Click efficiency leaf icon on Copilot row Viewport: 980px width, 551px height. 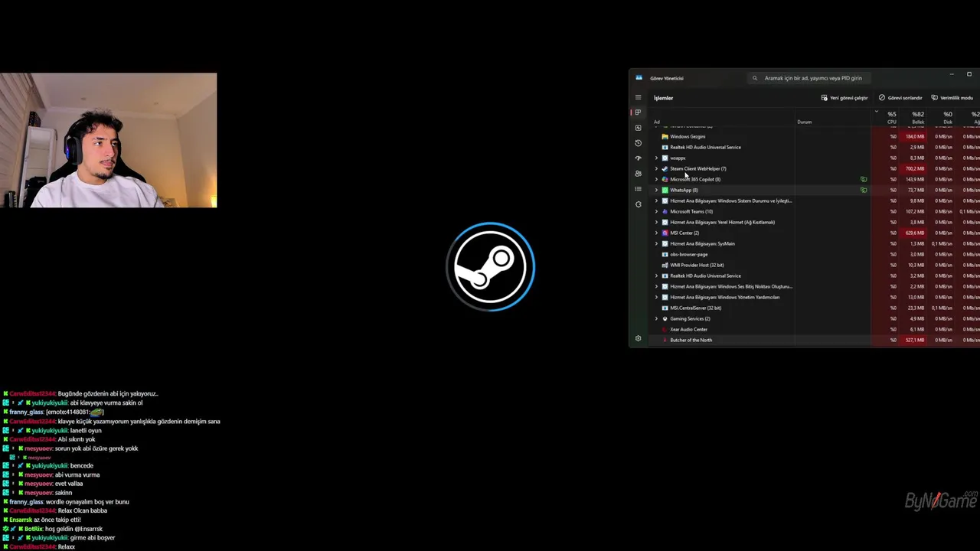click(x=864, y=179)
